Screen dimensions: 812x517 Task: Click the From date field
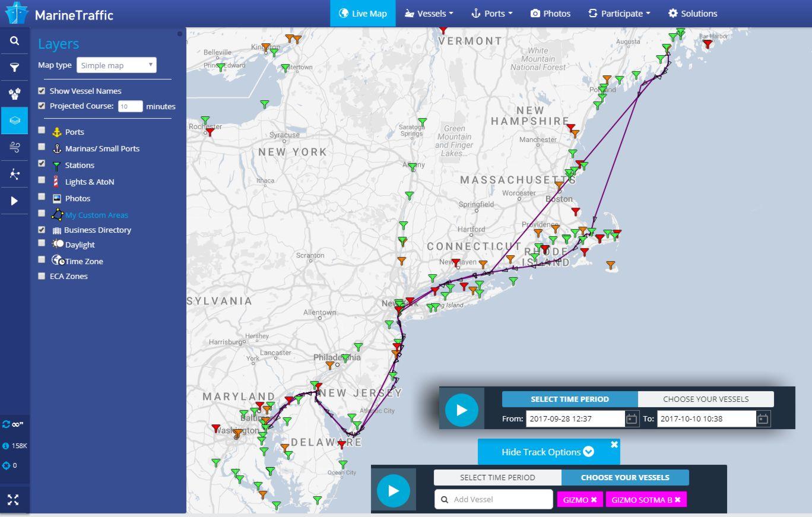pyautogui.click(x=575, y=418)
